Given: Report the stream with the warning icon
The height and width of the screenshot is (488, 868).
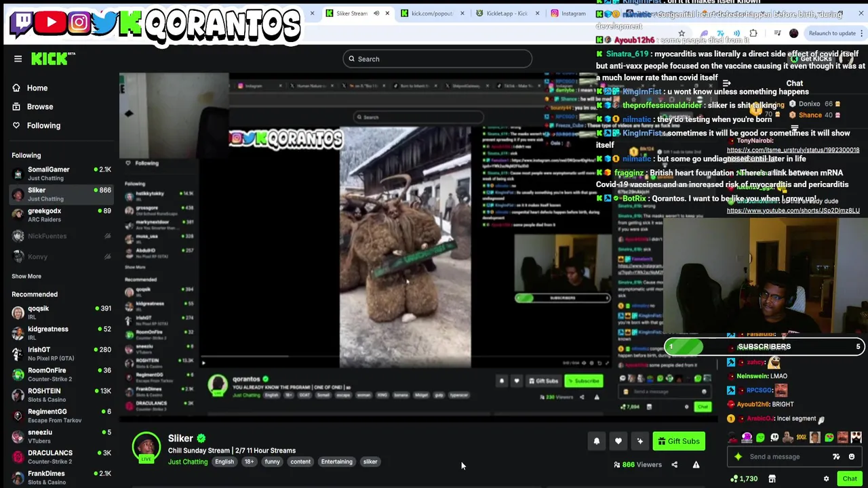Looking at the screenshot, I should click(x=696, y=465).
